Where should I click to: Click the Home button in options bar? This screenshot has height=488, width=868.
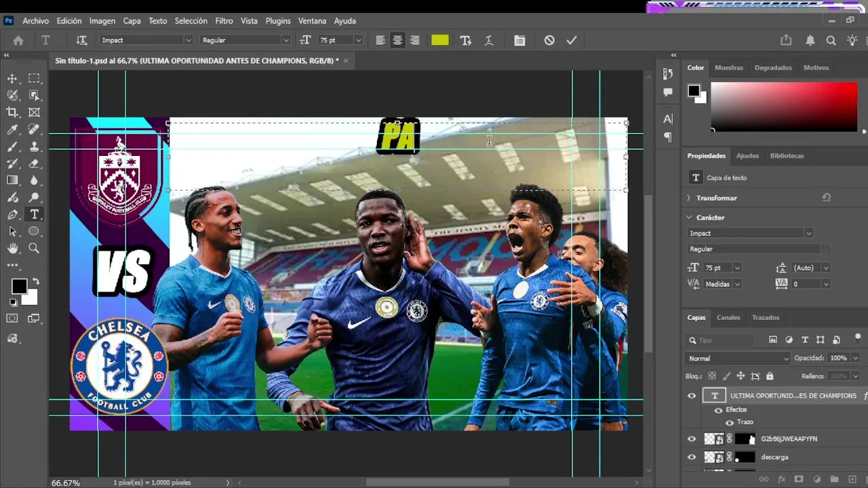click(x=18, y=40)
